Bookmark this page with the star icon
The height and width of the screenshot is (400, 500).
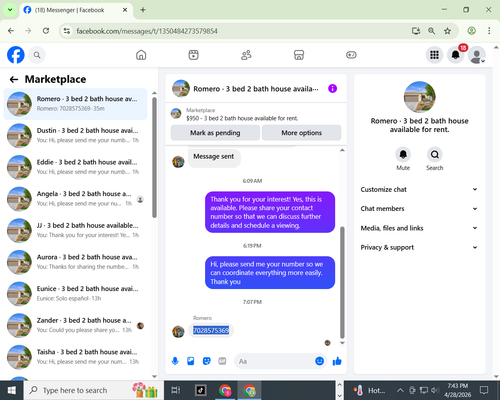pos(447,31)
